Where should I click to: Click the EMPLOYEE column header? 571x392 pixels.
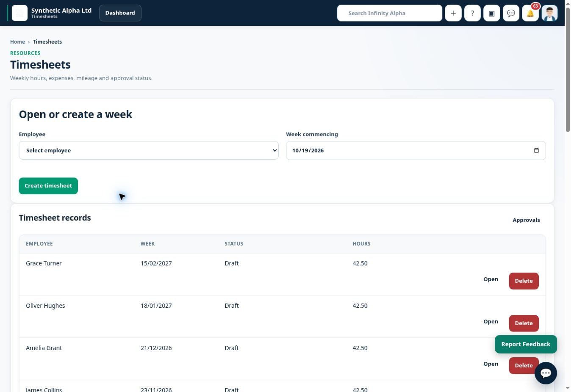(39, 244)
